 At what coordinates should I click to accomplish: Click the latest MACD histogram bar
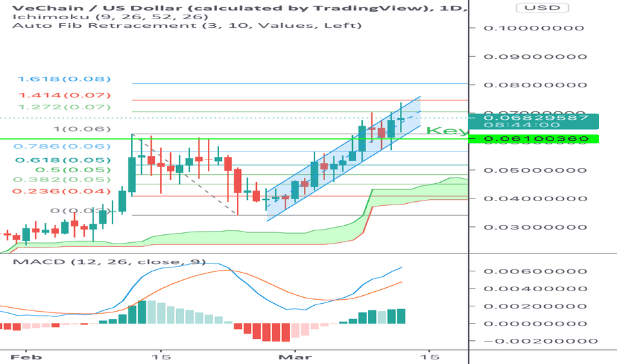(x=401, y=316)
